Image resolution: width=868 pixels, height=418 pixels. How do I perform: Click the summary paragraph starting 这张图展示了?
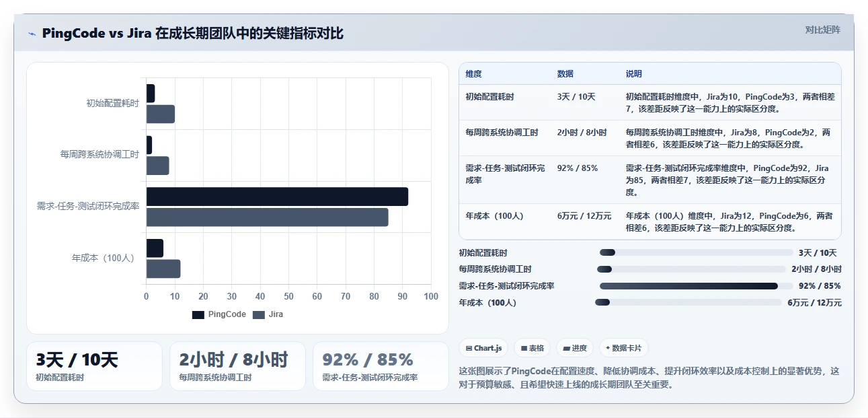point(649,378)
